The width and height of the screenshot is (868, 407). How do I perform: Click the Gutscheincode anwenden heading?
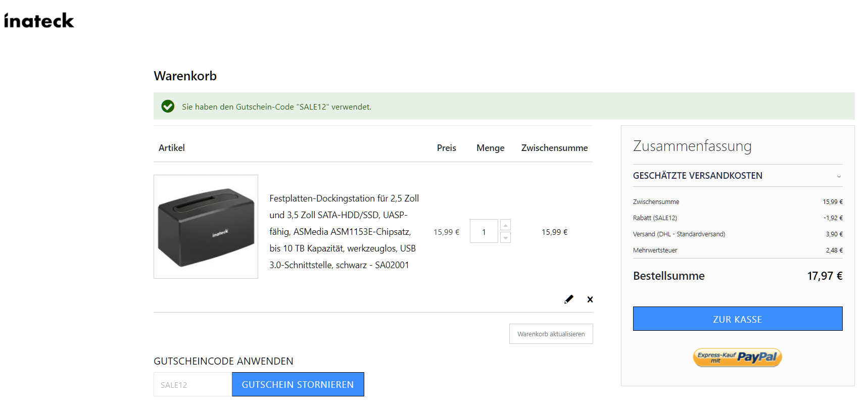223,361
